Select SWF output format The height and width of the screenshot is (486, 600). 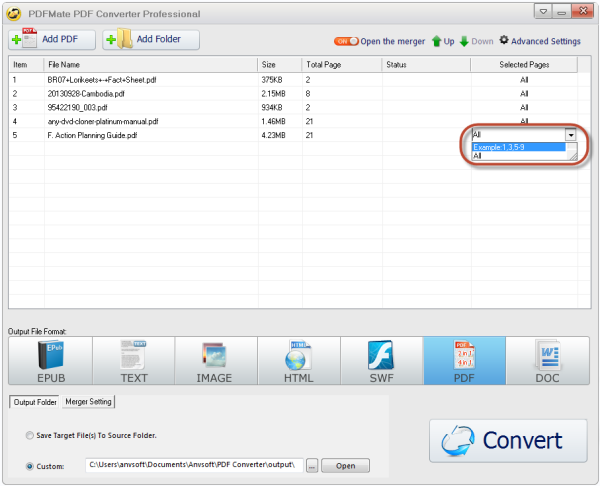[x=382, y=361]
